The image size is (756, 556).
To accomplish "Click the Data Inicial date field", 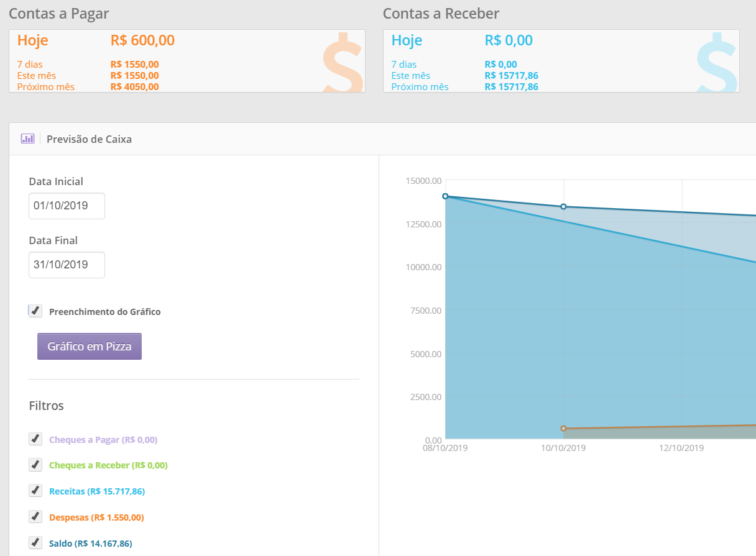I will tap(67, 206).
